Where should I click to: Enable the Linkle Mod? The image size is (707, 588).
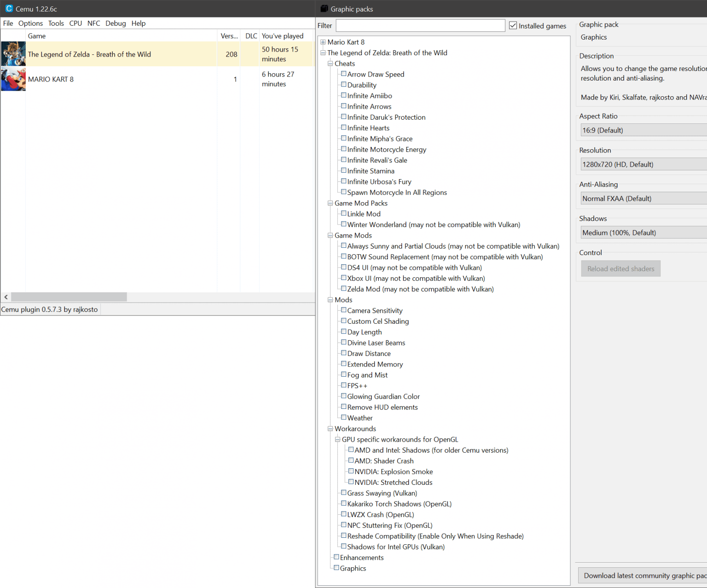pos(344,213)
